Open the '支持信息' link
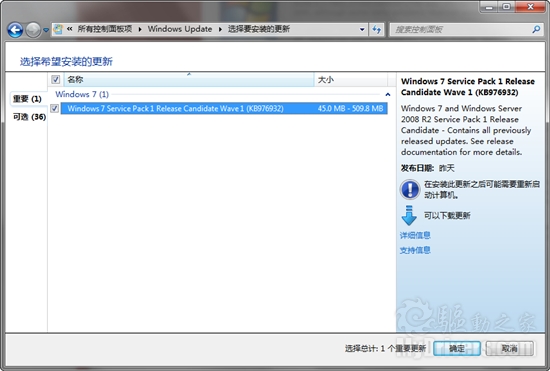The image size is (550, 371). click(x=415, y=250)
